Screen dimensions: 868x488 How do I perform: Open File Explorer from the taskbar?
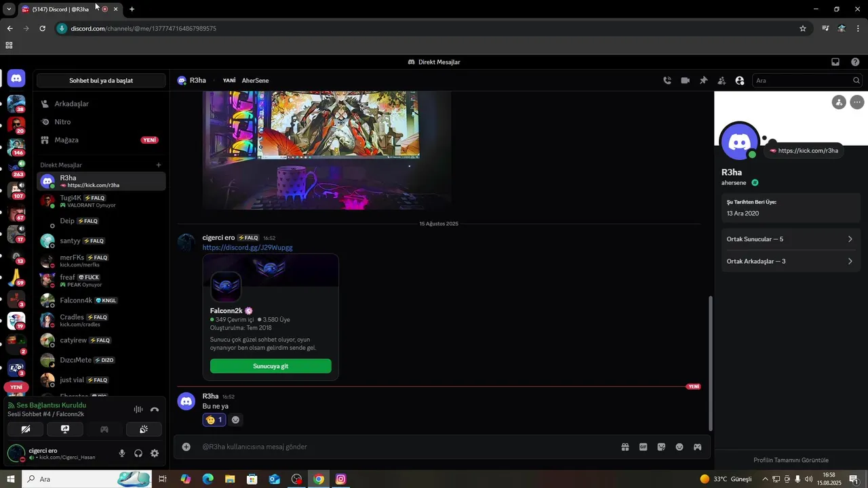(x=230, y=479)
